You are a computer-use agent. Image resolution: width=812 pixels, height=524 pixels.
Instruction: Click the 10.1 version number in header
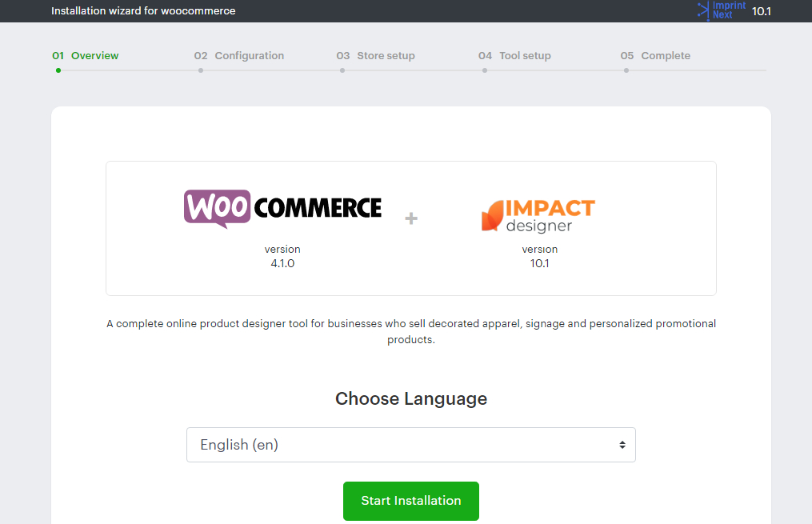pyautogui.click(x=762, y=11)
